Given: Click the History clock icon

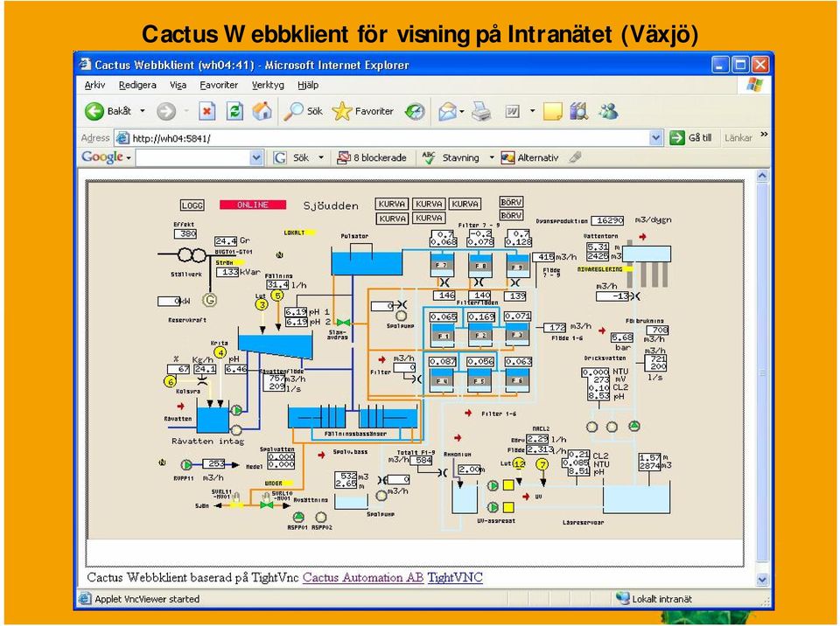Looking at the screenshot, I should coord(415,111).
